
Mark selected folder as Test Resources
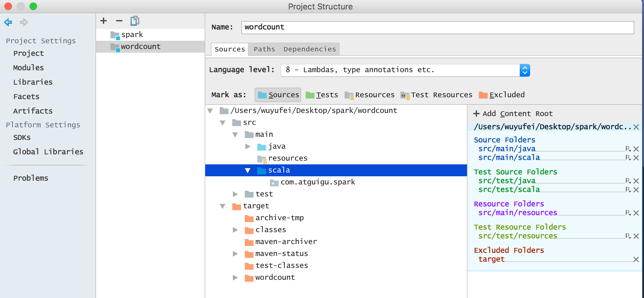[436, 95]
